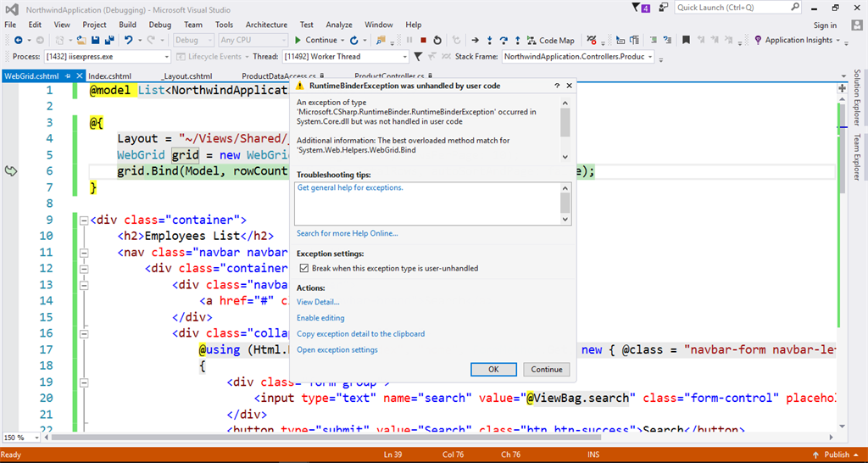Click the Step Over icon
Image resolution: width=868 pixels, height=463 pixels.
[504, 41]
